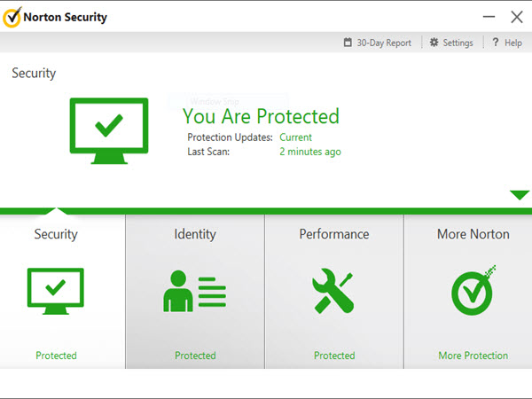Minimize the Norton Security window
Viewport: 532px width, 399px height.
pos(489,17)
